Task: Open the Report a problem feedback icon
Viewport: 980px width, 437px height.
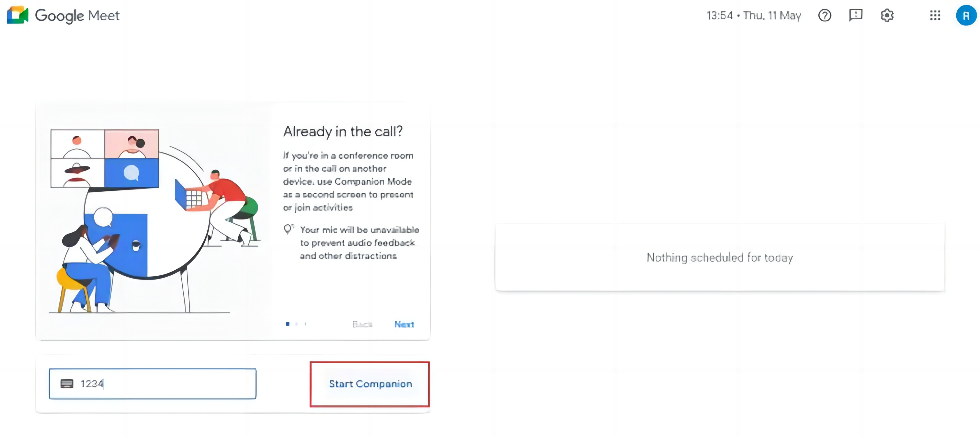Action: tap(856, 15)
